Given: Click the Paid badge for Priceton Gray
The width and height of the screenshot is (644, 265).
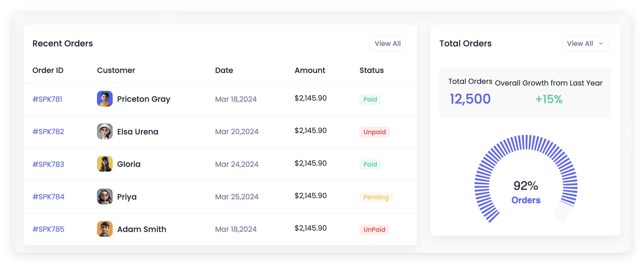Looking at the screenshot, I should [370, 100].
